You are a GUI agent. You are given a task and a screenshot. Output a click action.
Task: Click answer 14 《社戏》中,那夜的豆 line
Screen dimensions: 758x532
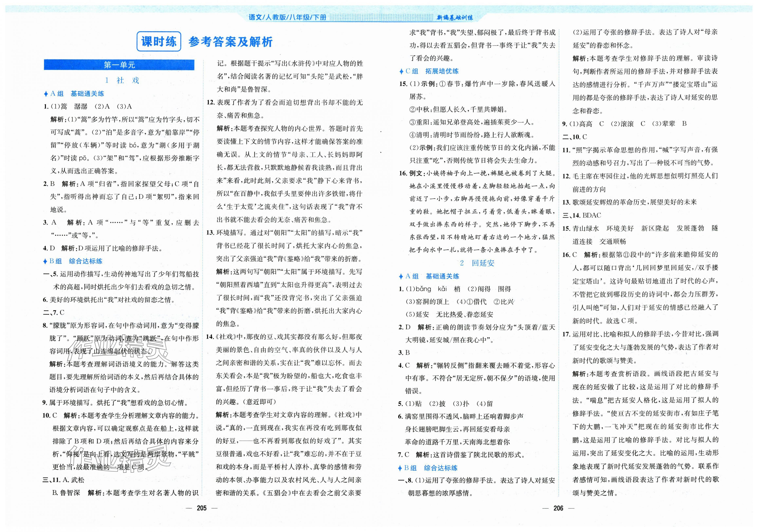click(x=284, y=337)
